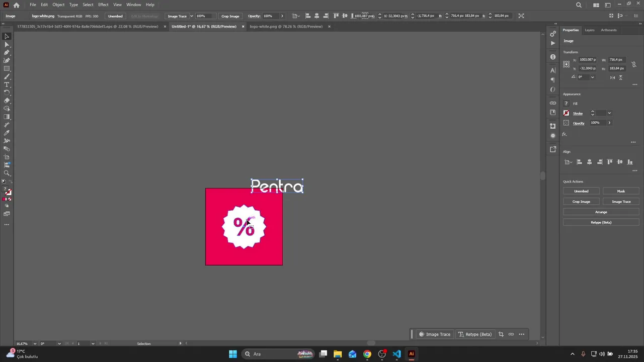The height and width of the screenshot is (362, 644).
Task: Show more Transform options
Action: click(x=635, y=84)
